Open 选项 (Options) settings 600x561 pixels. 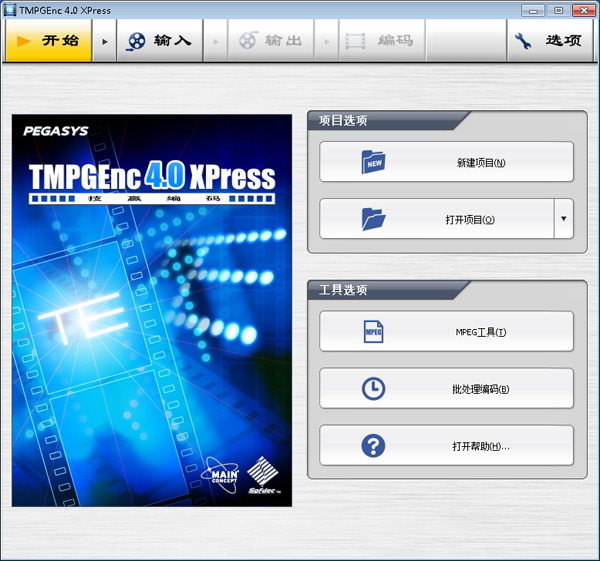point(550,41)
